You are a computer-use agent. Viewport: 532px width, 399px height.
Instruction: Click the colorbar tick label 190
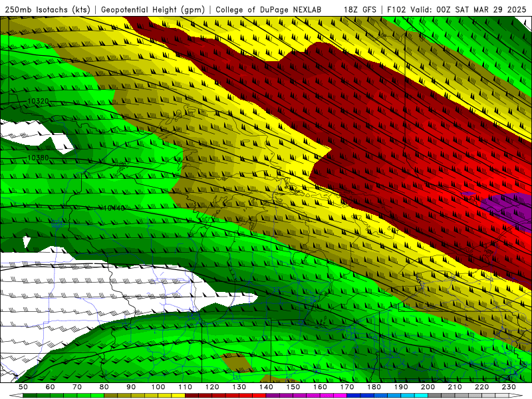coord(401,387)
